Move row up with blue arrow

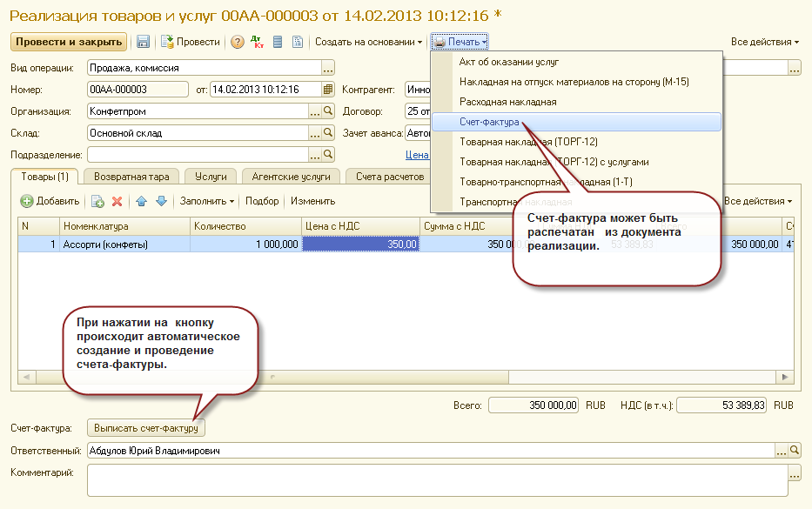141,202
